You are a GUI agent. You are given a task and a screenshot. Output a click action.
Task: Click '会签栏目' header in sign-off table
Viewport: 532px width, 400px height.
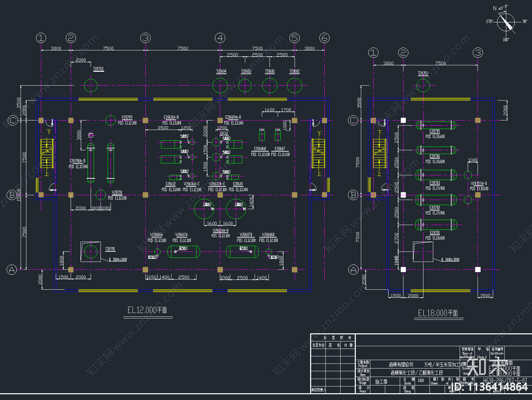338,338
